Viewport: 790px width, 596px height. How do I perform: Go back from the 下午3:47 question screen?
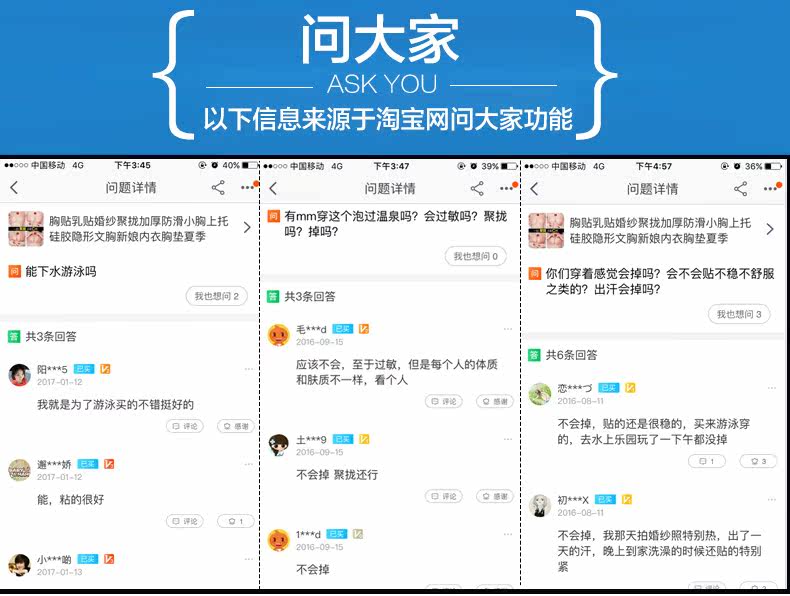tap(274, 189)
